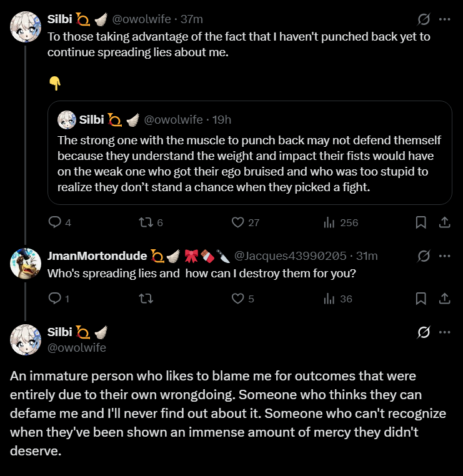Repost JmanMortondude's reply

click(x=146, y=299)
